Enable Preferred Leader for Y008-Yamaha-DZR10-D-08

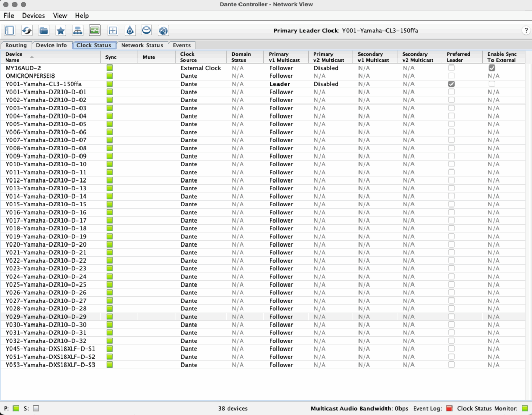click(451, 148)
